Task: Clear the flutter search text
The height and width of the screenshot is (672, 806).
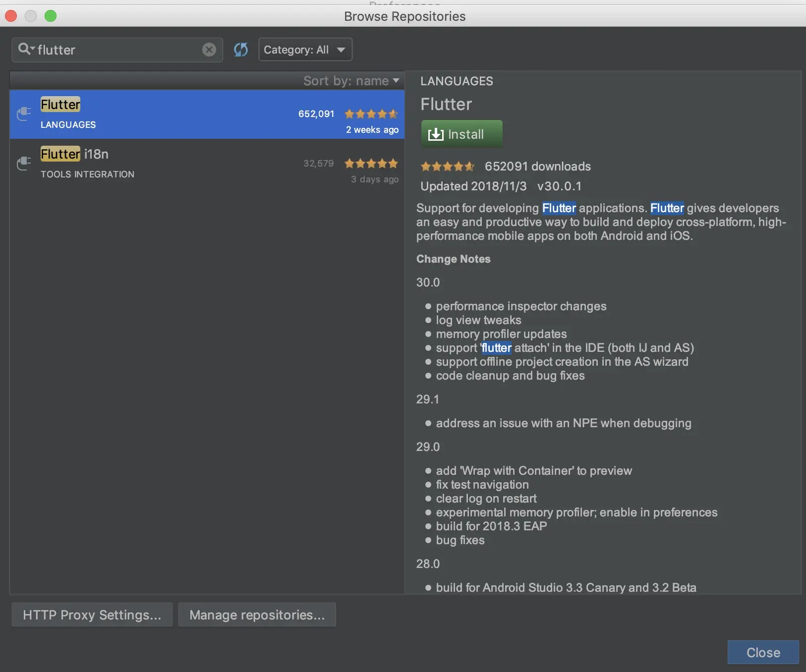Action: click(209, 50)
